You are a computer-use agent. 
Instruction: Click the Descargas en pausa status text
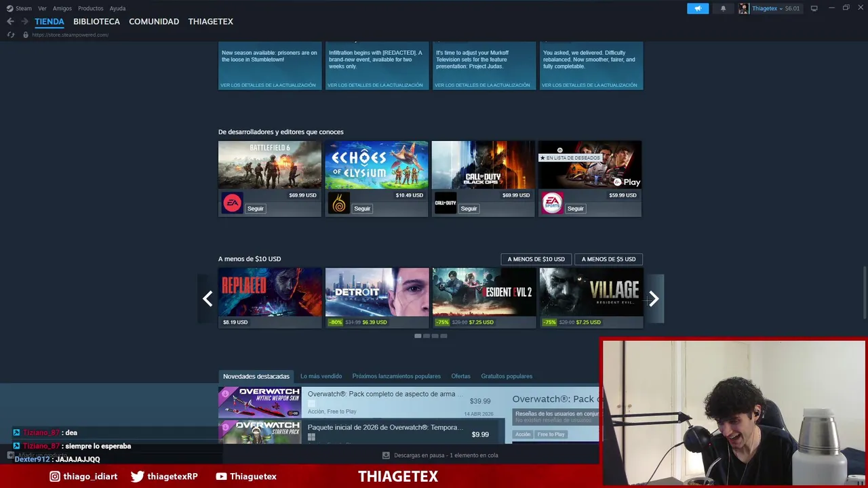[x=446, y=455]
